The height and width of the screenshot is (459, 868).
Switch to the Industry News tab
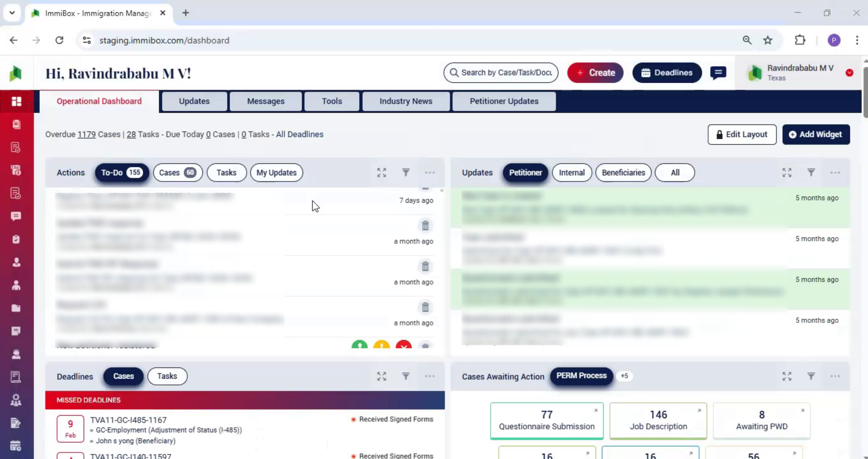pos(406,101)
